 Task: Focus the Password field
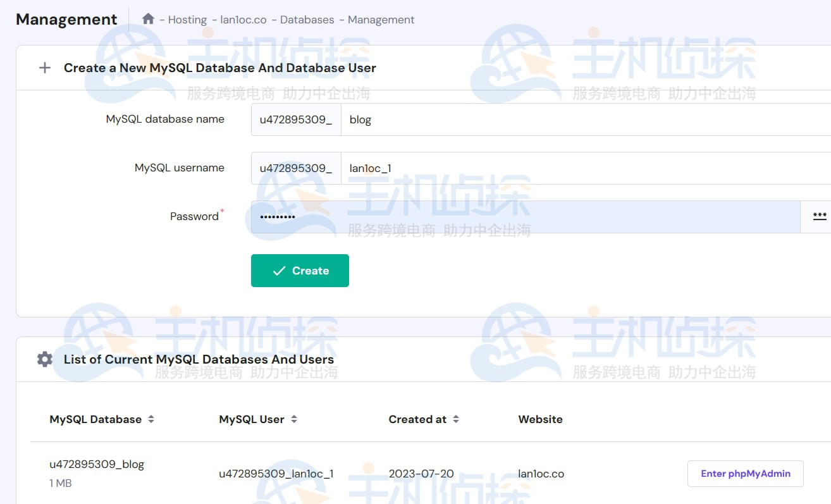coord(526,217)
